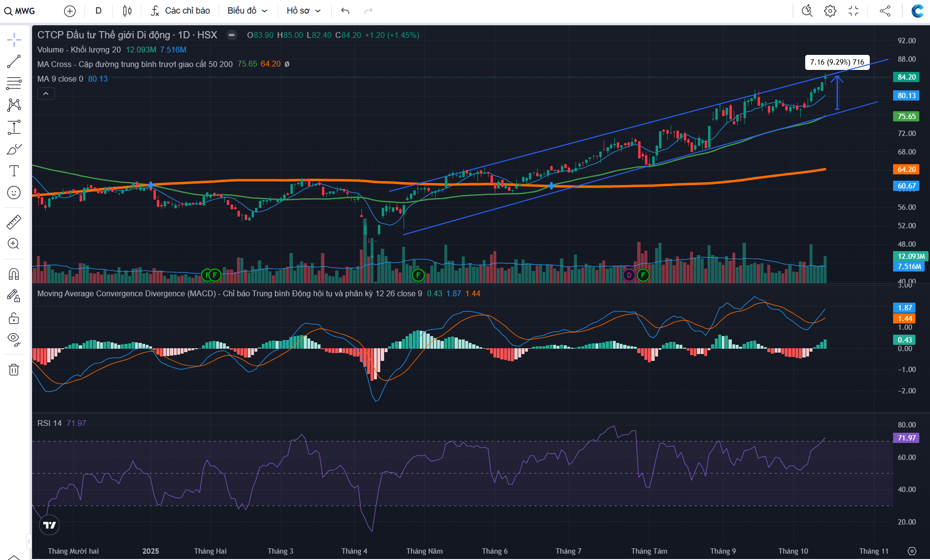Click the orange 1.44 signal axis label

click(904, 319)
